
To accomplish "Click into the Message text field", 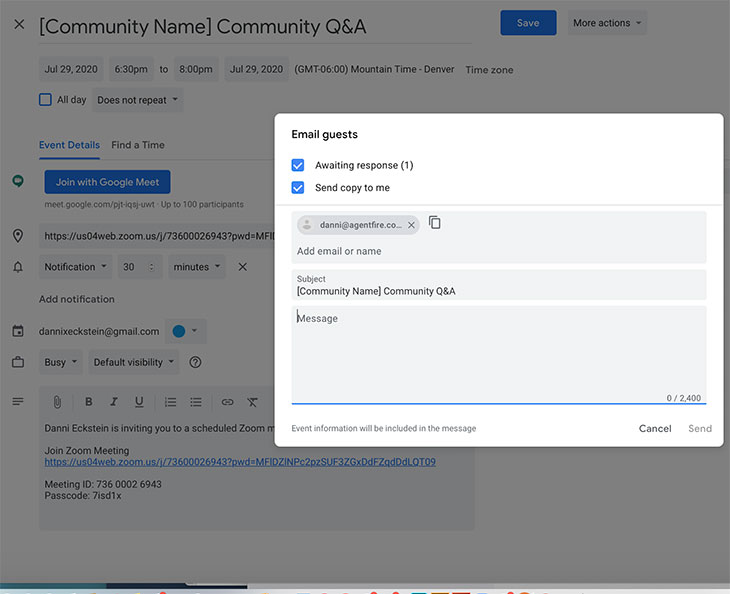I will (498, 350).
